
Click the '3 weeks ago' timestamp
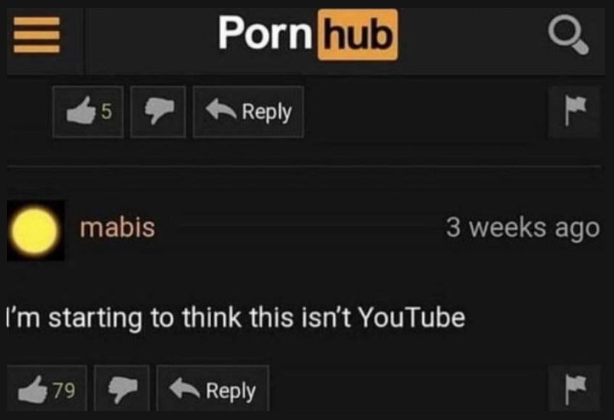(523, 228)
